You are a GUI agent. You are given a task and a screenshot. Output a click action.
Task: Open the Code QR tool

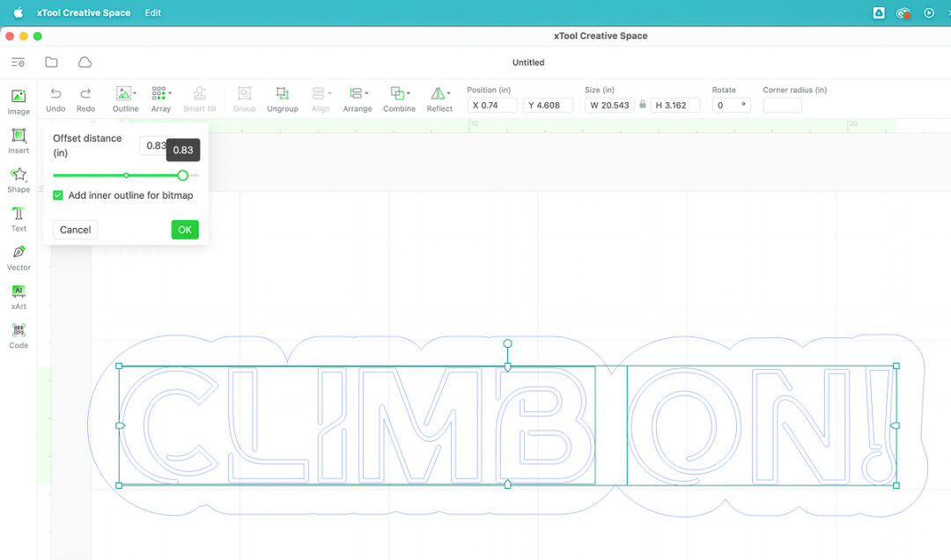point(18,334)
